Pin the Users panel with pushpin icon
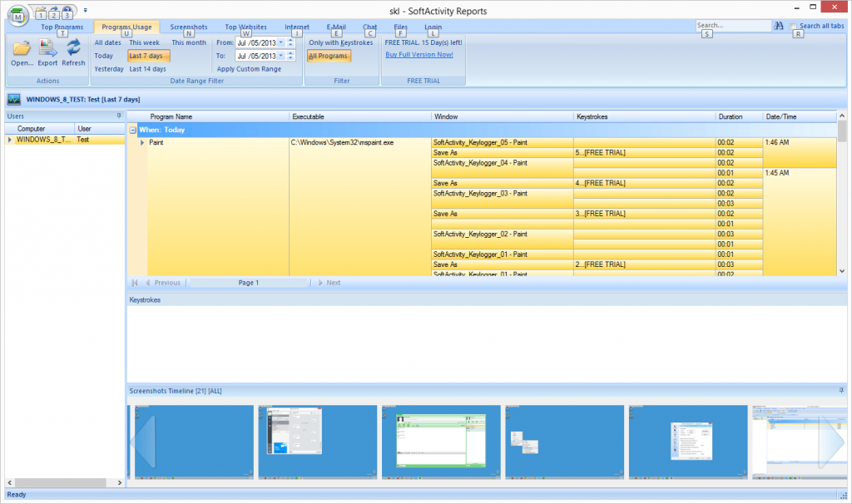Image resolution: width=852 pixels, height=504 pixels. pos(119,116)
